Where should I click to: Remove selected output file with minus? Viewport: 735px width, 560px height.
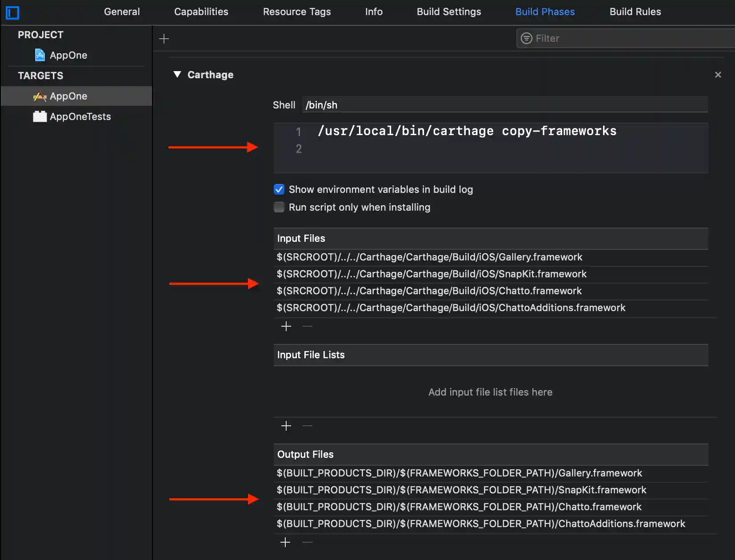(308, 542)
